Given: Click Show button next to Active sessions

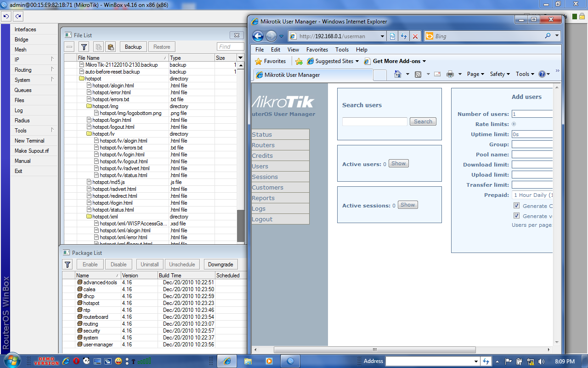Looking at the screenshot, I should [x=408, y=205].
